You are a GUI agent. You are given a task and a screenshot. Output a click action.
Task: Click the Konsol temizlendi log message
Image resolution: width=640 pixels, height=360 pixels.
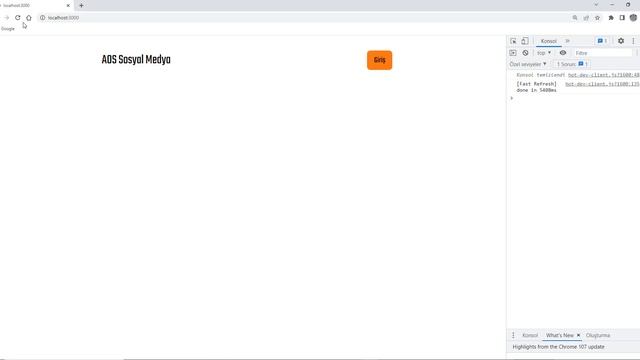click(x=540, y=75)
